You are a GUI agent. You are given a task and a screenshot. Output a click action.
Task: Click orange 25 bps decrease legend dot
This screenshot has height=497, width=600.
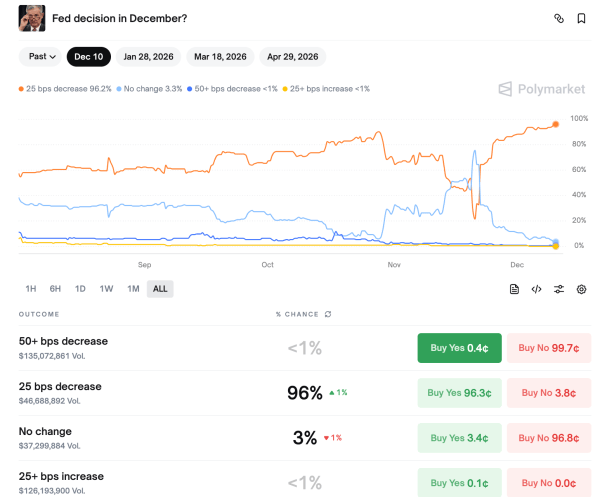(x=21, y=89)
